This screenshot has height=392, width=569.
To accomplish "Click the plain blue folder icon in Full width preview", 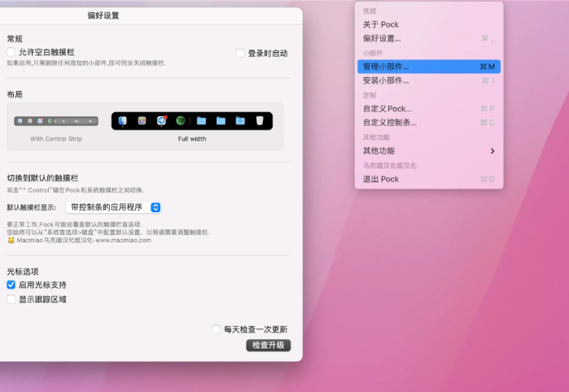I will click(221, 120).
